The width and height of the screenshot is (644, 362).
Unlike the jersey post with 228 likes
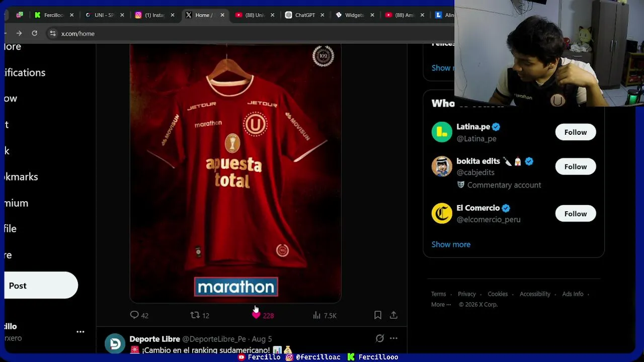click(263, 315)
